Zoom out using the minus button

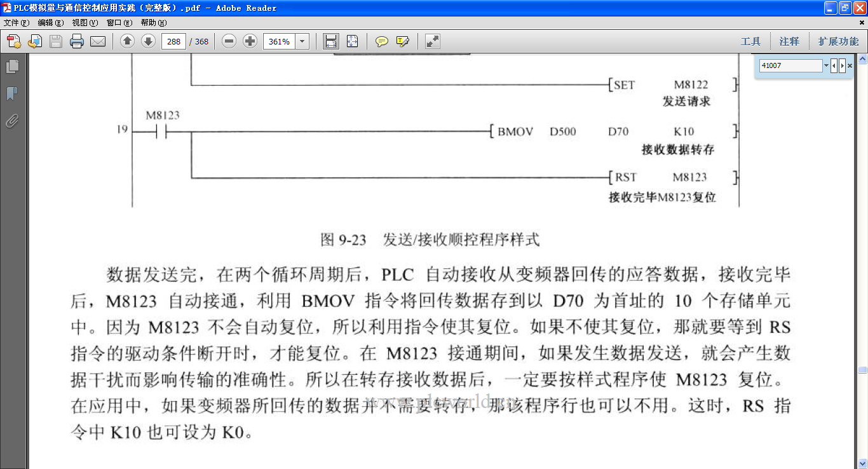point(229,41)
